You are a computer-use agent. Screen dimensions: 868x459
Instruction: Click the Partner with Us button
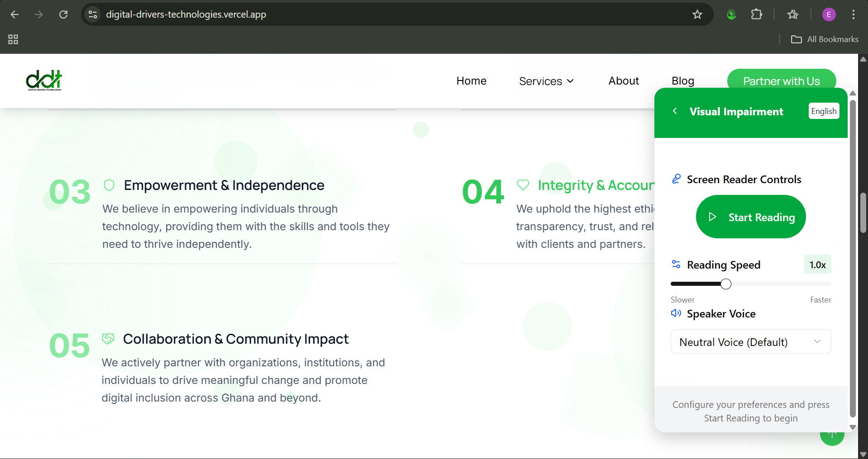pyautogui.click(x=781, y=81)
